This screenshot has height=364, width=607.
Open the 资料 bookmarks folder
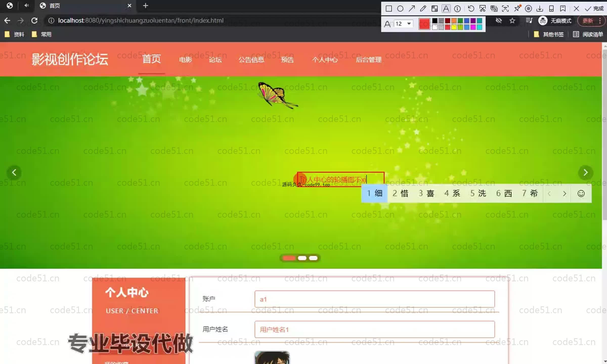tap(15, 34)
